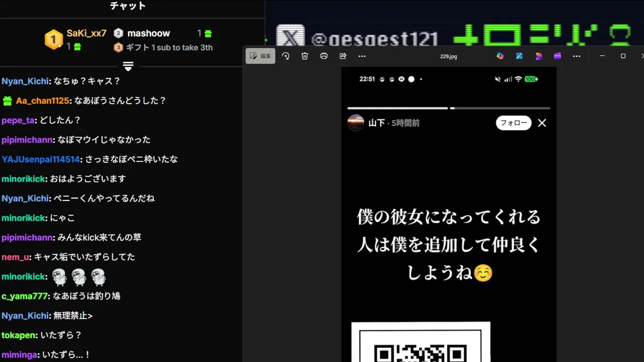Click the muted bell icon in phone status bar

[x=498, y=79]
